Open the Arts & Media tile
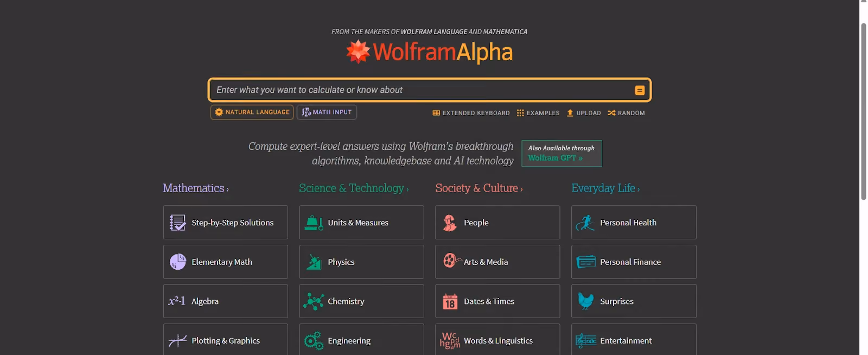 tap(497, 262)
